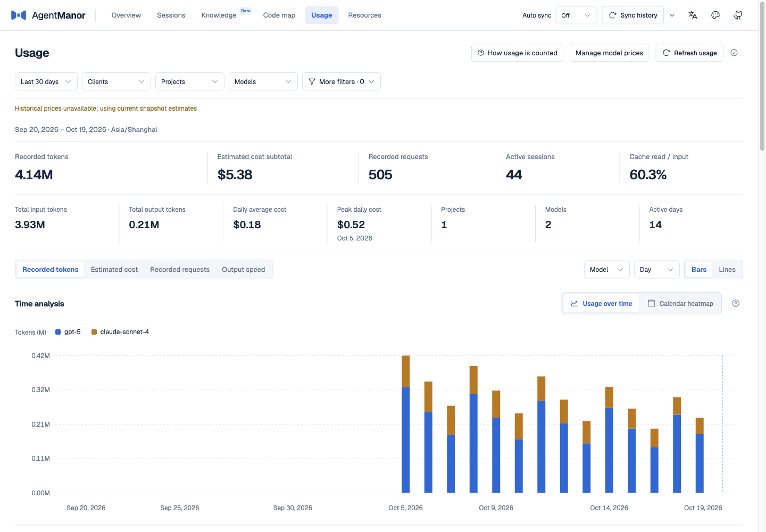Toggle claude-sonnet-4 legend color swatch
The height and width of the screenshot is (532, 766).
[x=94, y=332]
